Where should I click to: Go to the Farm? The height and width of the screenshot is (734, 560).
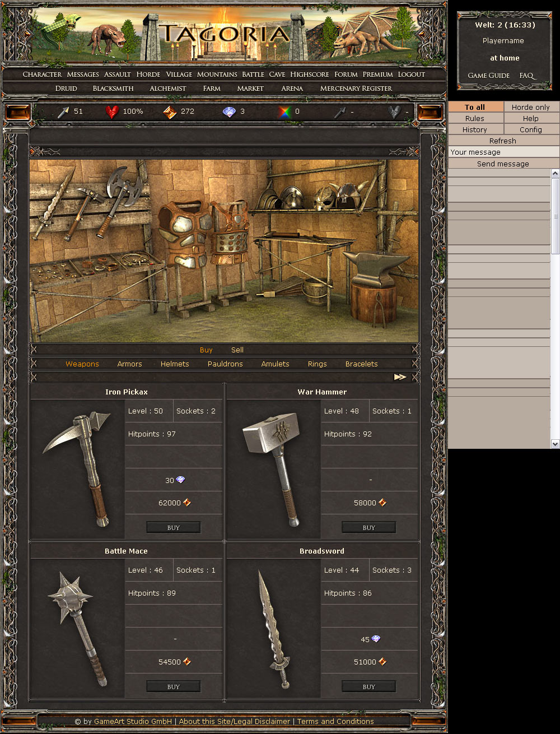(x=212, y=88)
